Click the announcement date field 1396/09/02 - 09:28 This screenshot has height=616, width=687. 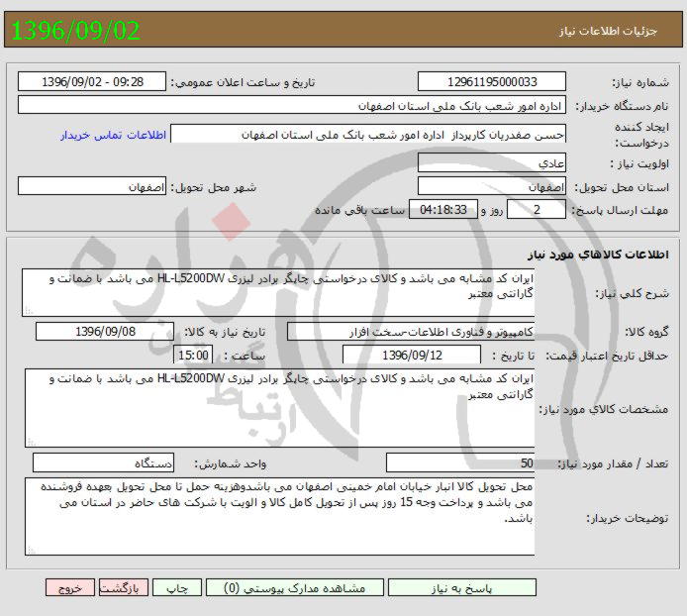[92, 81]
